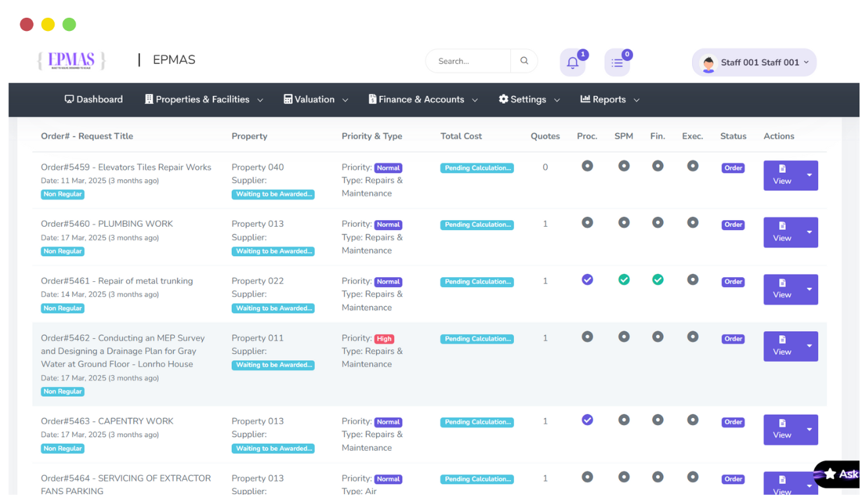Click Pending Calculation badge for Order#5461

click(477, 282)
